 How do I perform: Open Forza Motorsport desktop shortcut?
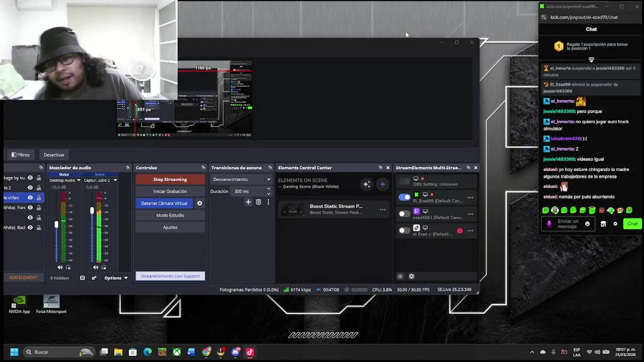click(51, 305)
